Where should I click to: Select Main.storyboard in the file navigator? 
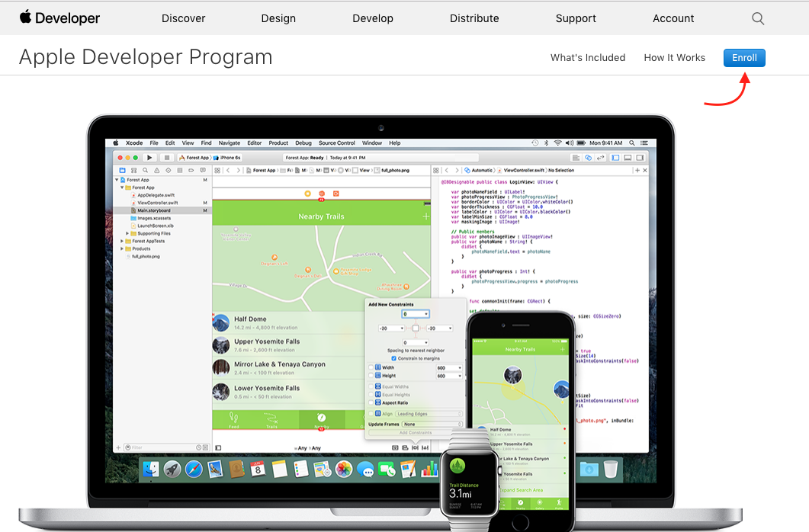pos(153,210)
